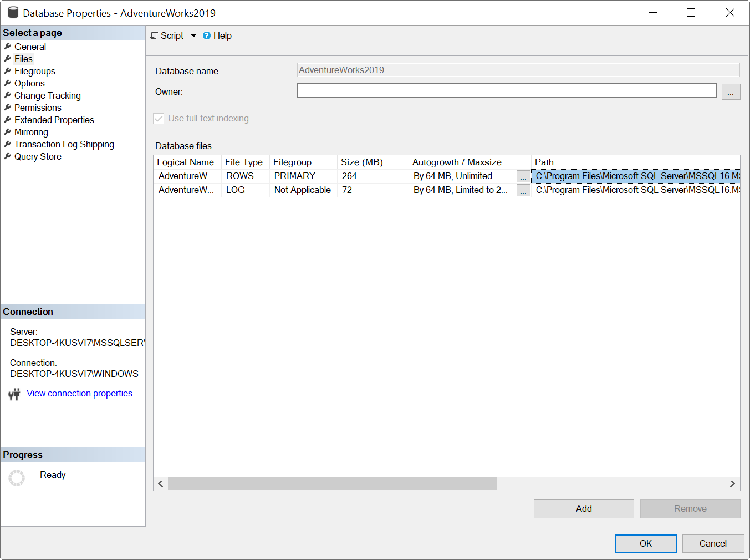Click the Logical Name column header
This screenshot has height=560, width=750.
coord(187,162)
